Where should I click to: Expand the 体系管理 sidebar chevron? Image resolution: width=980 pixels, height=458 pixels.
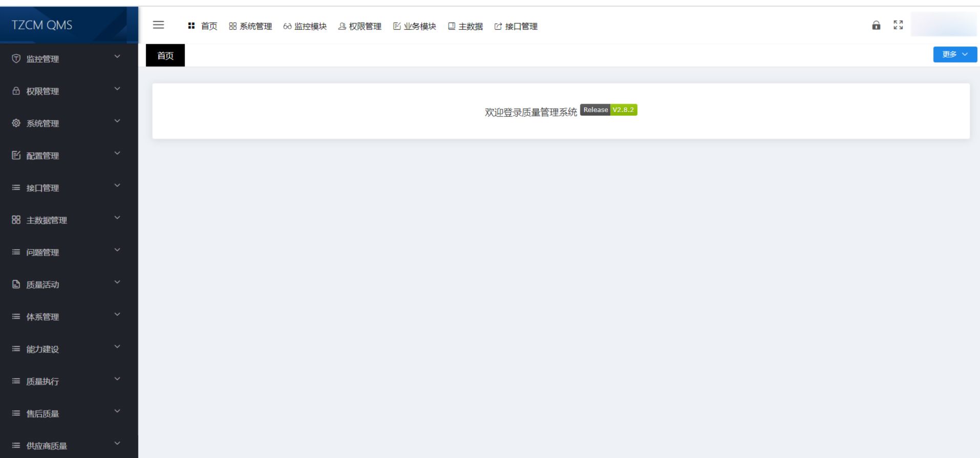point(117,315)
